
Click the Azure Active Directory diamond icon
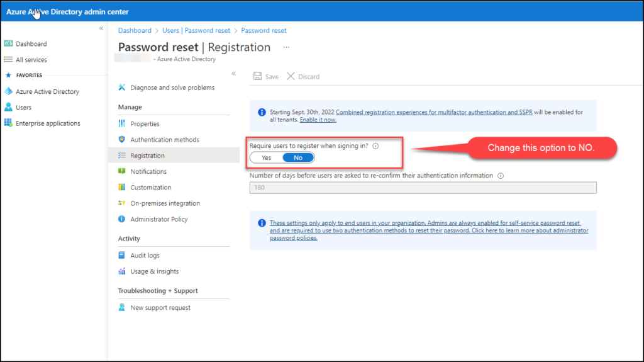point(8,91)
